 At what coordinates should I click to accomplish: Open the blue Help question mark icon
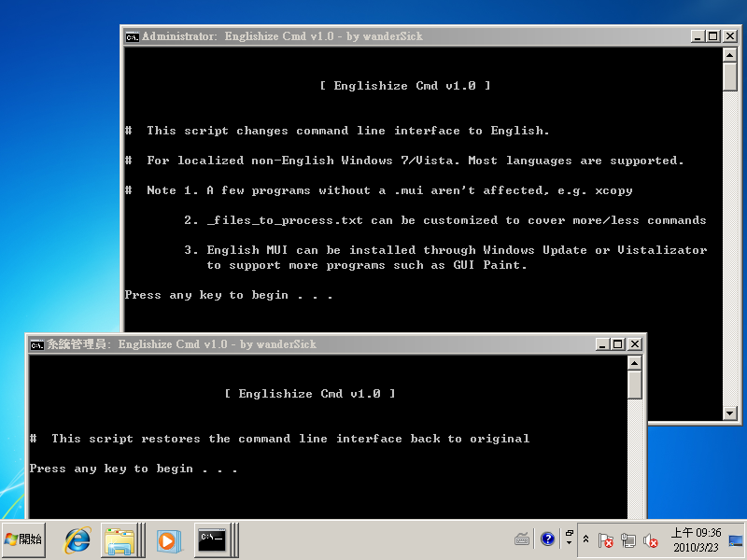(x=547, y=539)
